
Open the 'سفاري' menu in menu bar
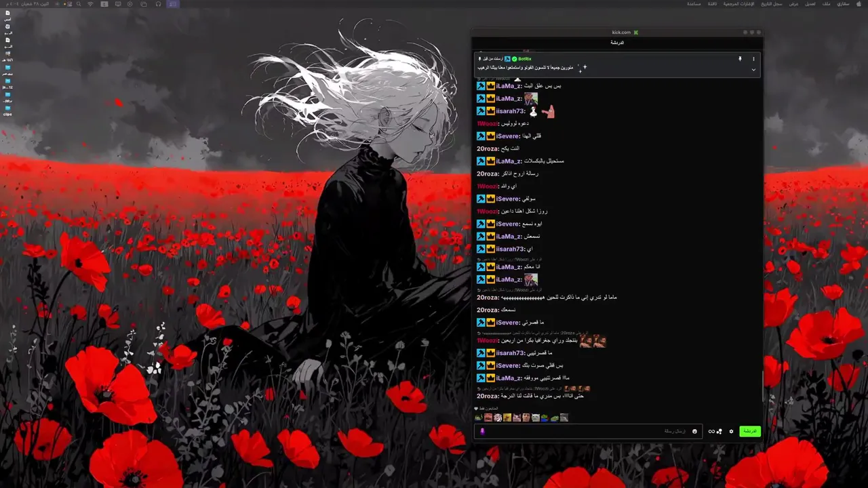coord(843,4)
